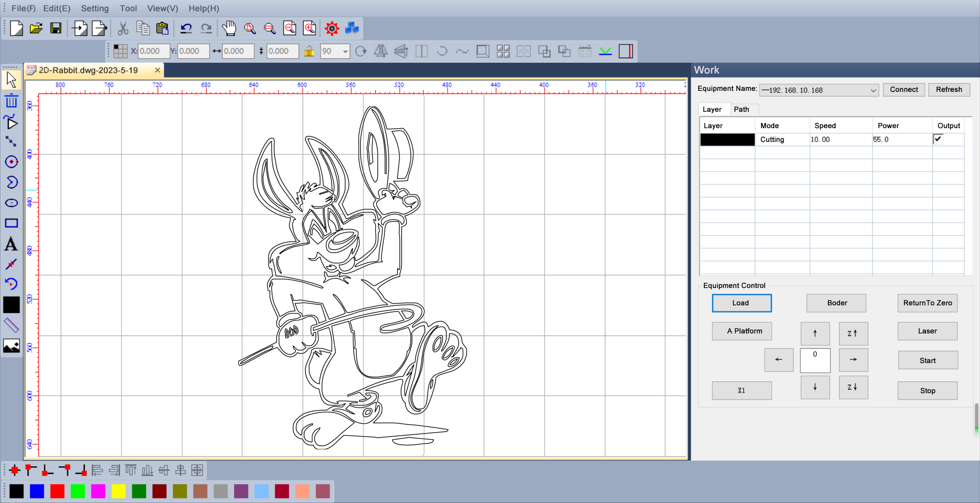
Task: Click the Undo arrow icon
Action: pyautogui.click(x=186, y=28)
